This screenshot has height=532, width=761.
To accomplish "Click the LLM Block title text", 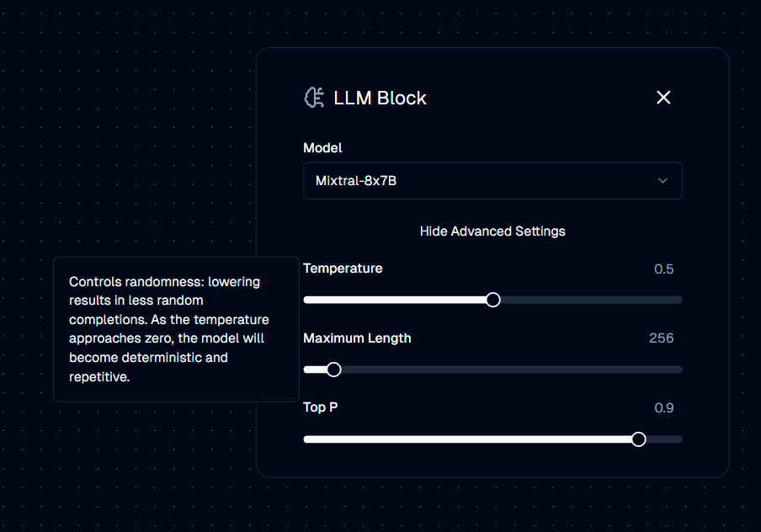I will click(380, 98).
